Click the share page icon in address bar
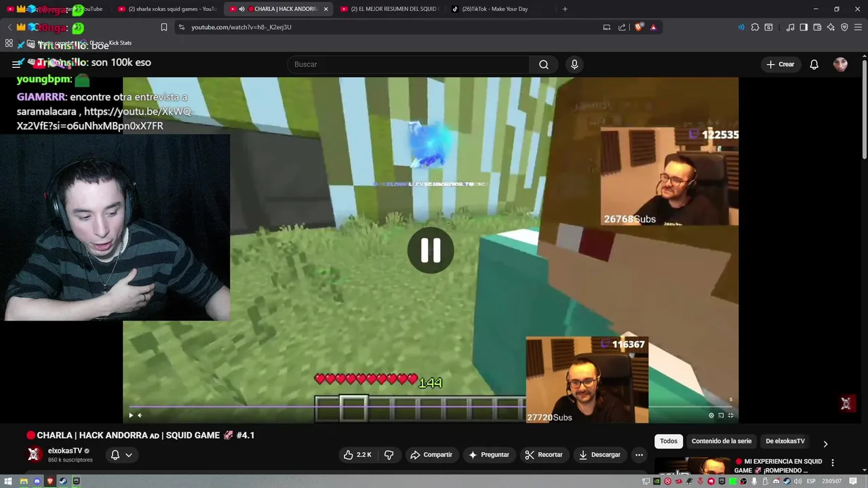 [x=622, y=27]
